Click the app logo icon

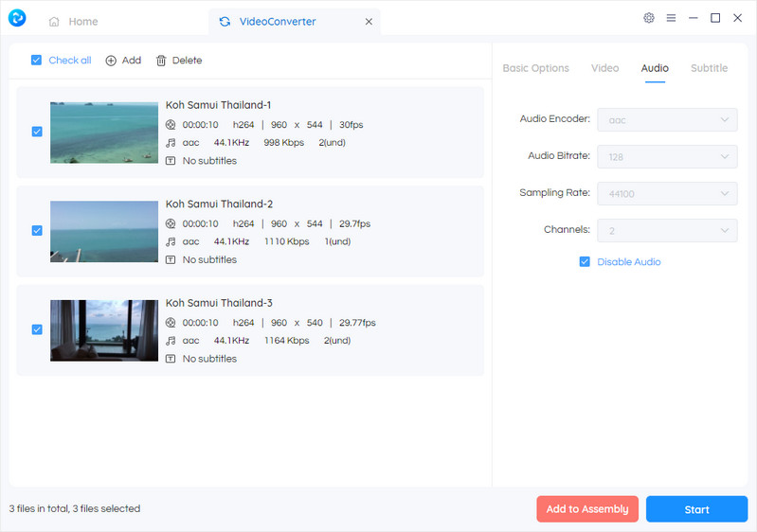pyautogui.click(x=17, y=18)
